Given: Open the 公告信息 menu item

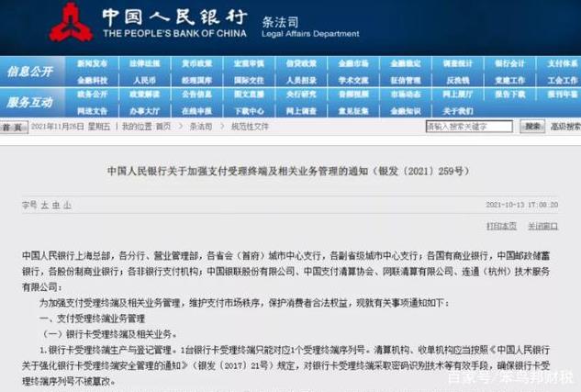Looking at the screenshot, I should [x=196, y=95].
